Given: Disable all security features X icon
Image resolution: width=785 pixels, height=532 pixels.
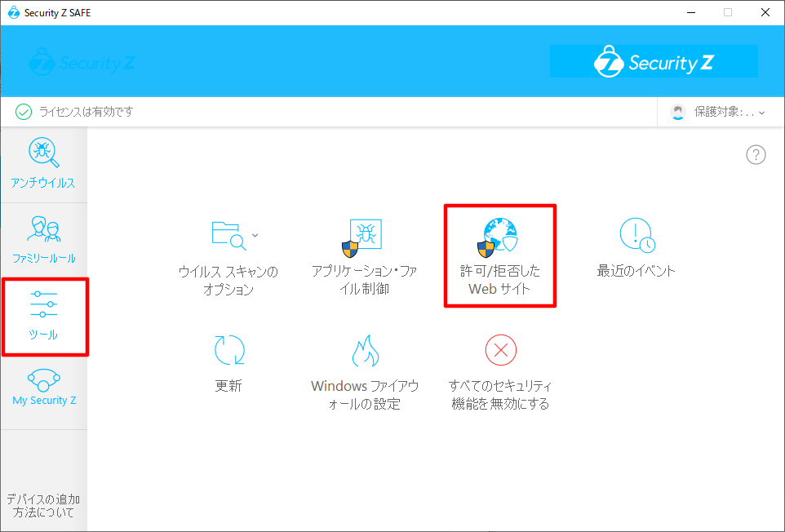Looking at the screenshot, I should pos(500,351).
